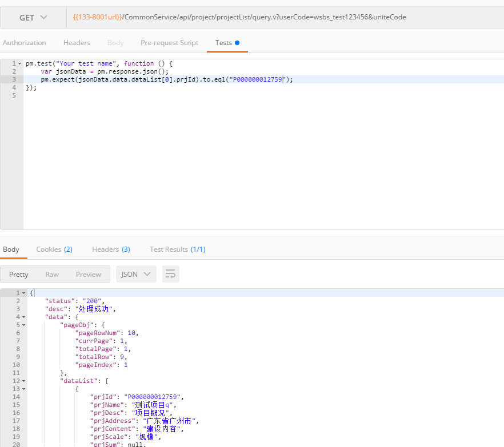This screenshot has width=504, height=447.
Task: Collapse the pm.test function fold arrow on line 1
Action: 19,63
